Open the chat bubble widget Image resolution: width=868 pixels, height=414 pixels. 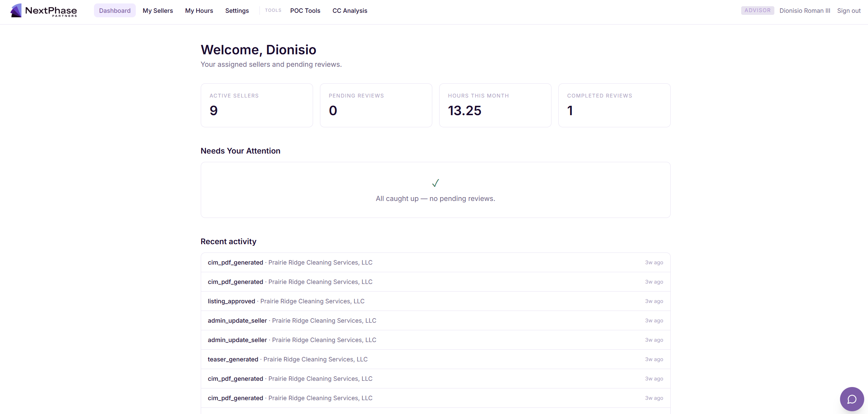click(x=852, y=399)
